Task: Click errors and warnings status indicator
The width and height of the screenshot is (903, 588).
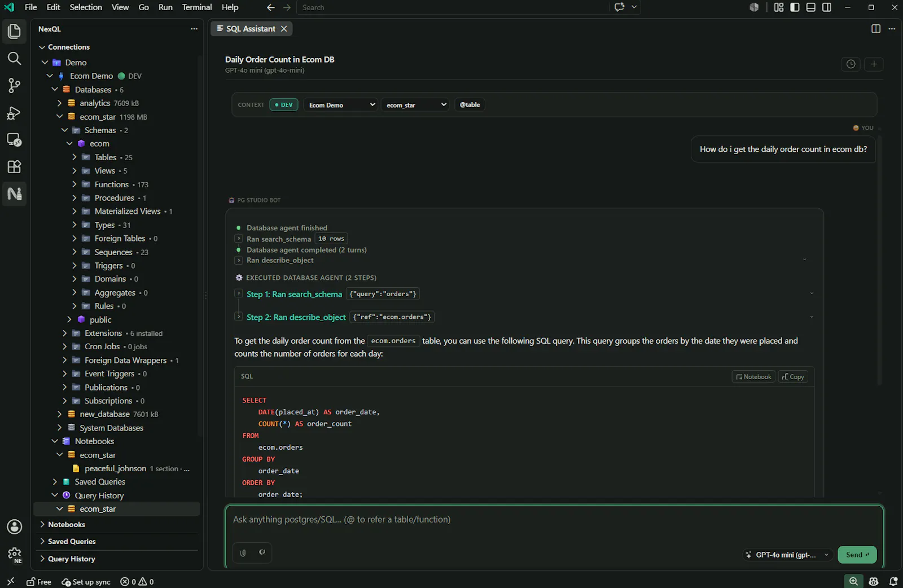Action: pos(137,581)
